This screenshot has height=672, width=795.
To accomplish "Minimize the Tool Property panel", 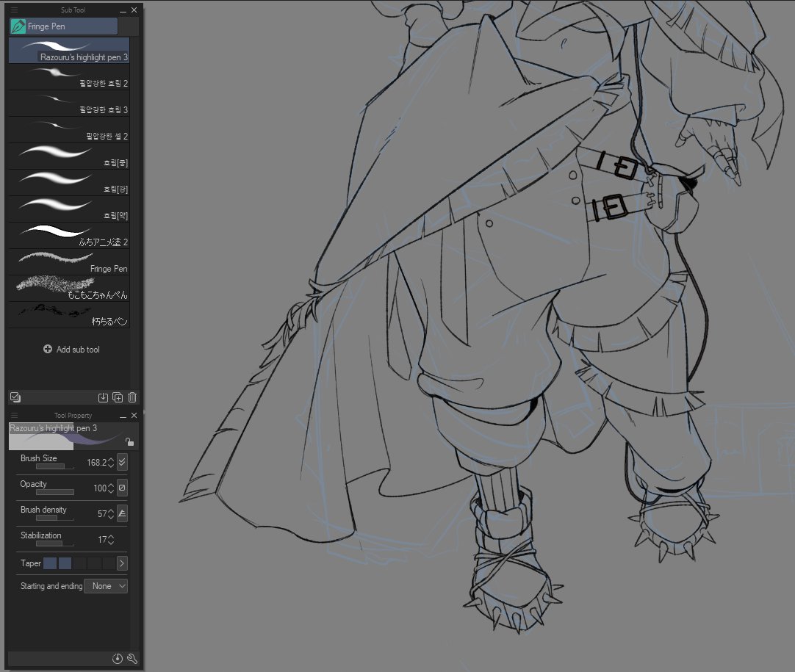I will coord(123,416).
